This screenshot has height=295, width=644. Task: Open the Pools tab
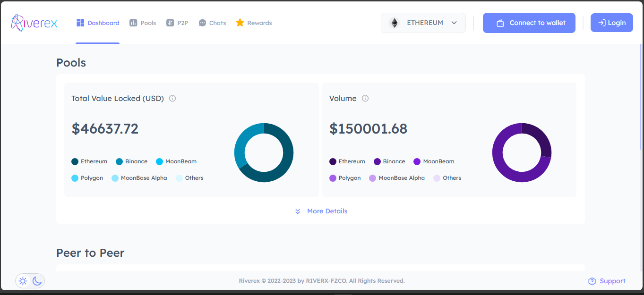[x=143, y=23]
